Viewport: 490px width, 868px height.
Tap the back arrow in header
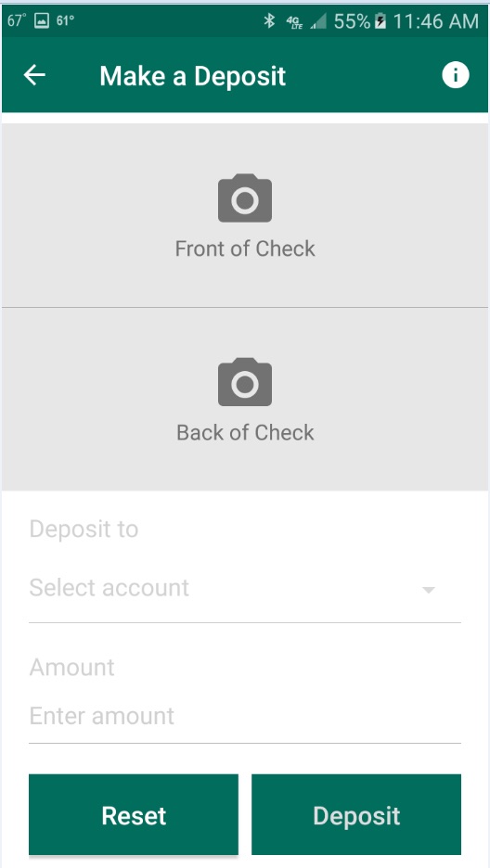(x=34, y=75)
